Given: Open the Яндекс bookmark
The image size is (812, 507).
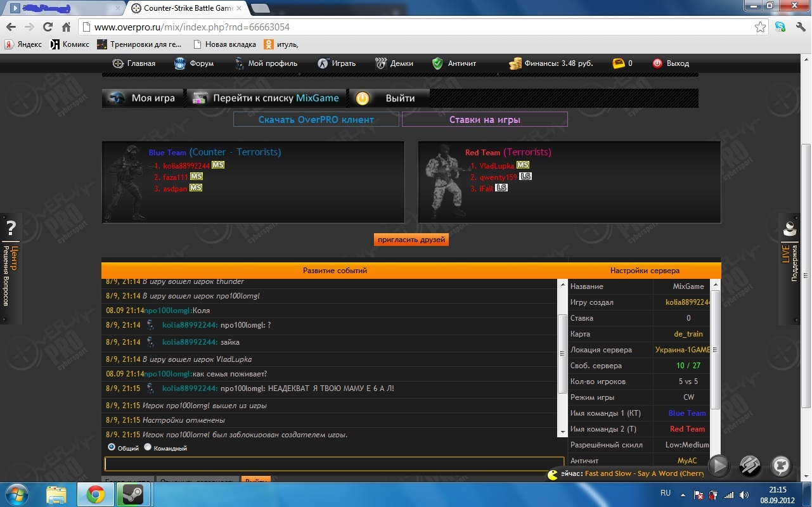Looking at the screenshot, I should point(23,44).
